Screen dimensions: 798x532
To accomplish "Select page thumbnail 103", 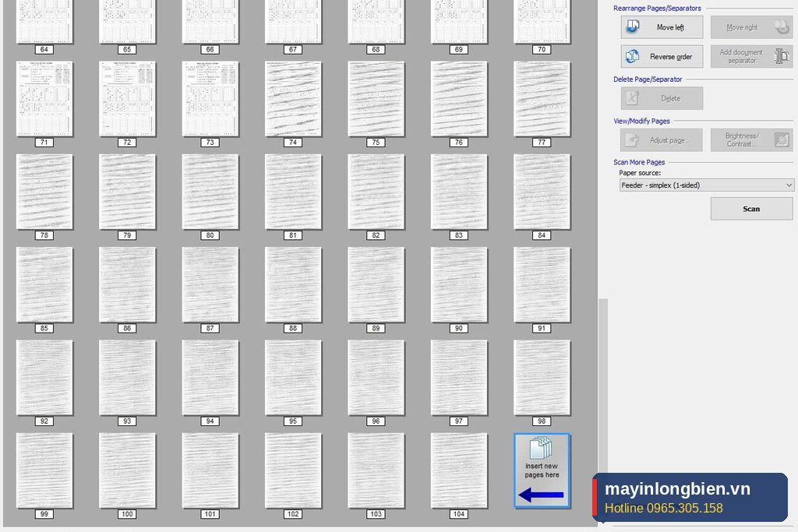I will tap(376, 470).
